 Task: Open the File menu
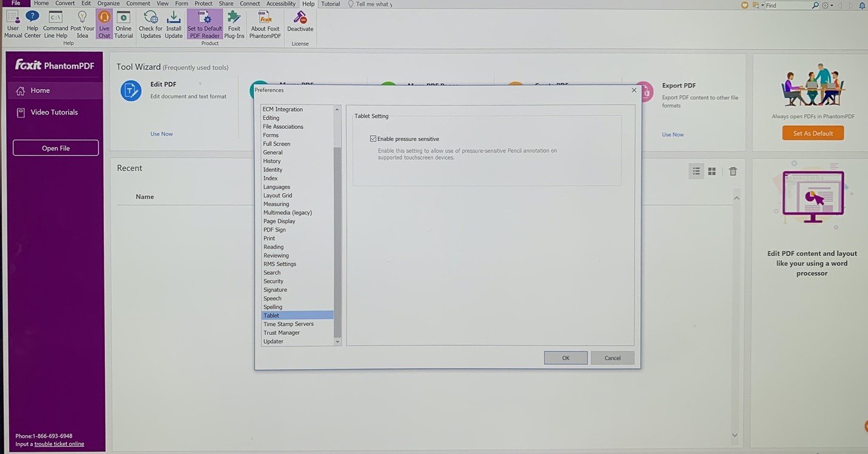[15, 3]
